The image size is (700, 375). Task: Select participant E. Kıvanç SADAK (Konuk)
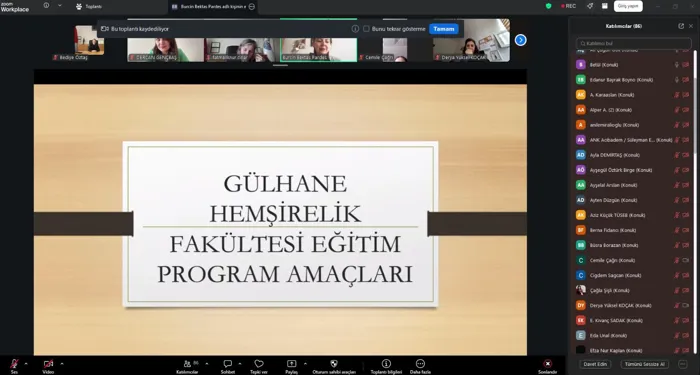pyautogui.click(x=633, y=321)
